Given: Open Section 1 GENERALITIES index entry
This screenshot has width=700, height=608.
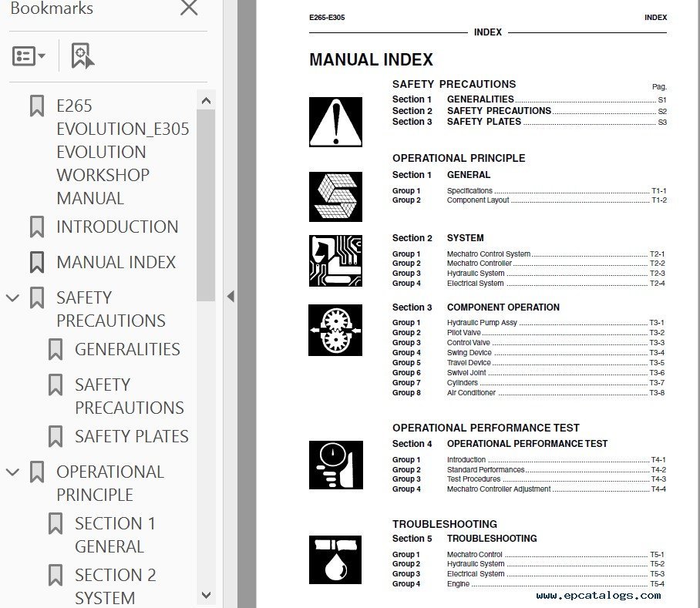Looking at the screenshot, I should pos(530,99).
